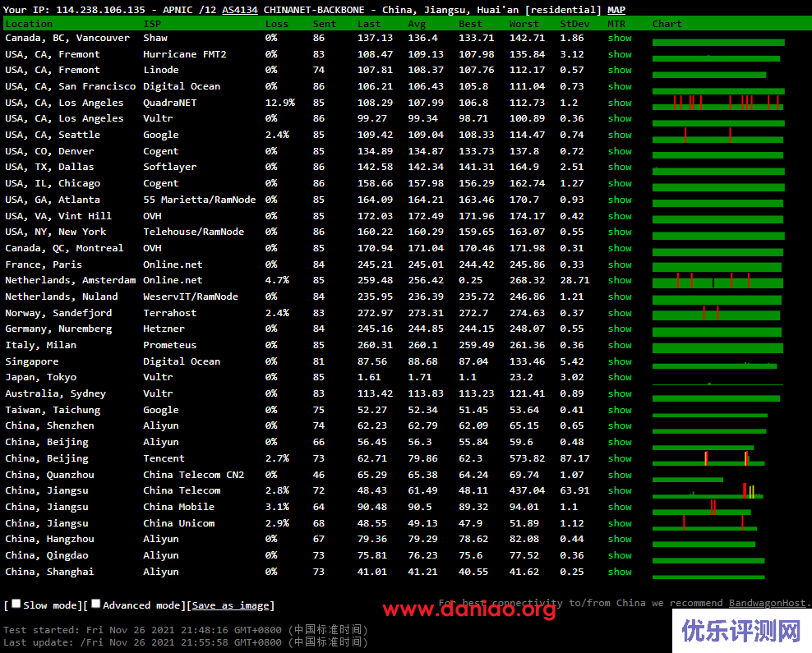
Task: Show MTR for Japan Tokyo Vultr
Action: [620, 377]
